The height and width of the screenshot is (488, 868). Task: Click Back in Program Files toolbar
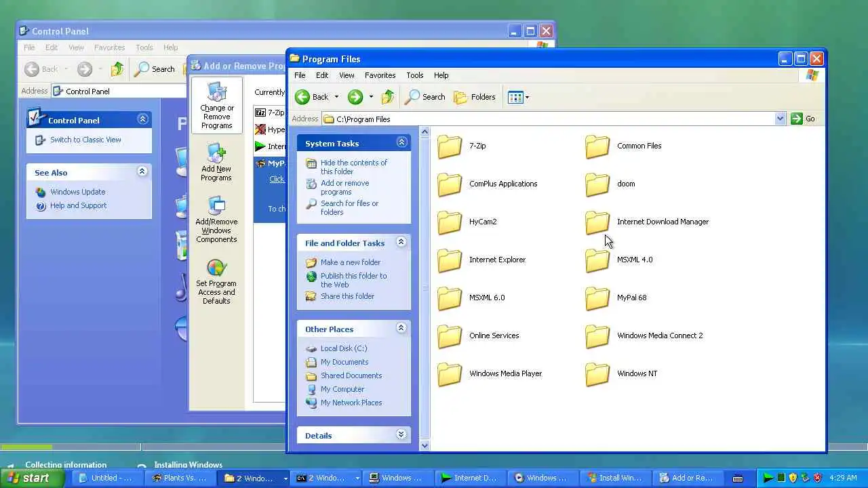(312, 97)
